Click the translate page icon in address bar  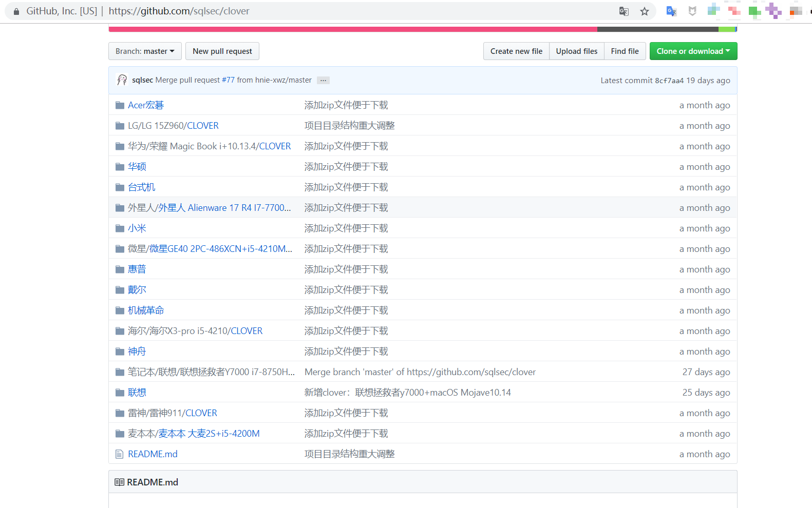624,11
